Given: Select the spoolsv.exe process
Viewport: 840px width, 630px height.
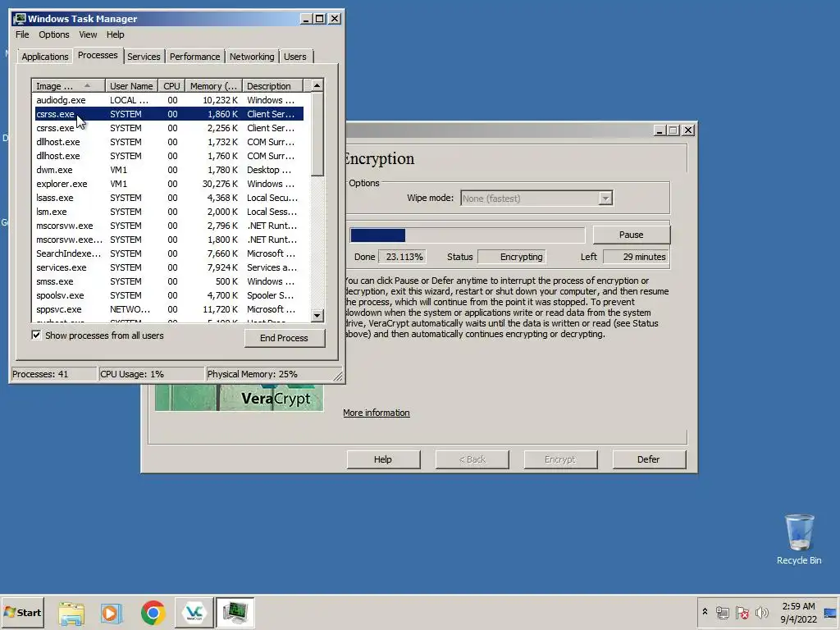Looking at the screenshot, I should (x=167, y=295).
